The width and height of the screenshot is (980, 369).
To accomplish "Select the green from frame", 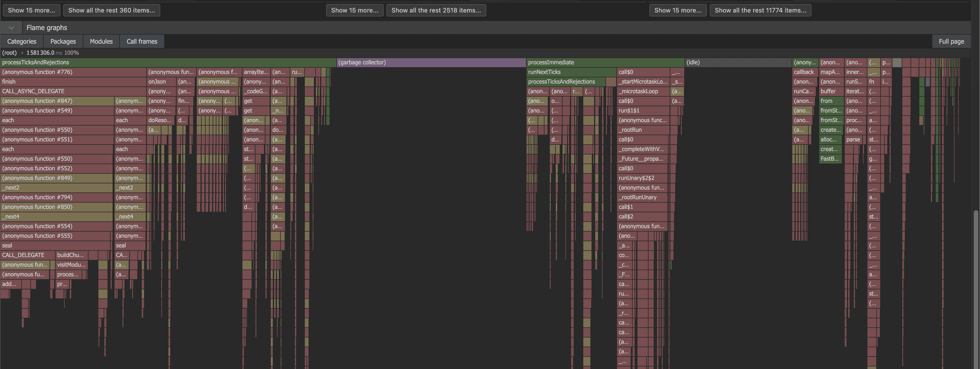I will (x=831, y=101).
